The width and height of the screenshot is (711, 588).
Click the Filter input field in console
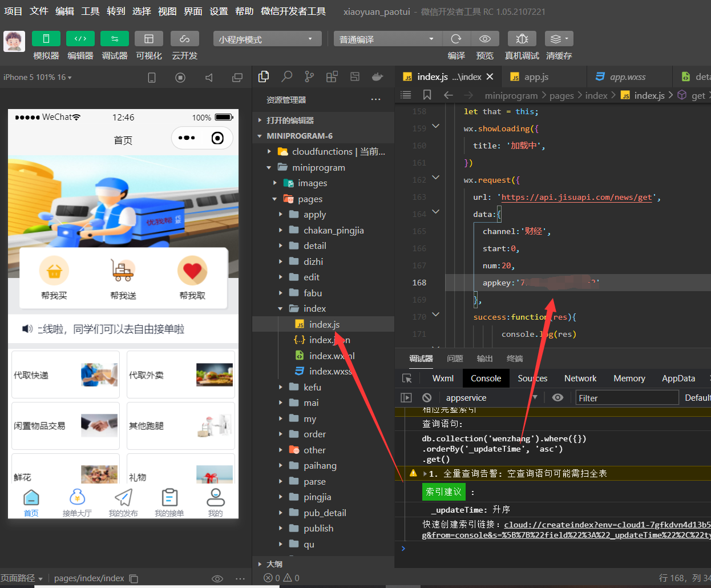(627, 397)
